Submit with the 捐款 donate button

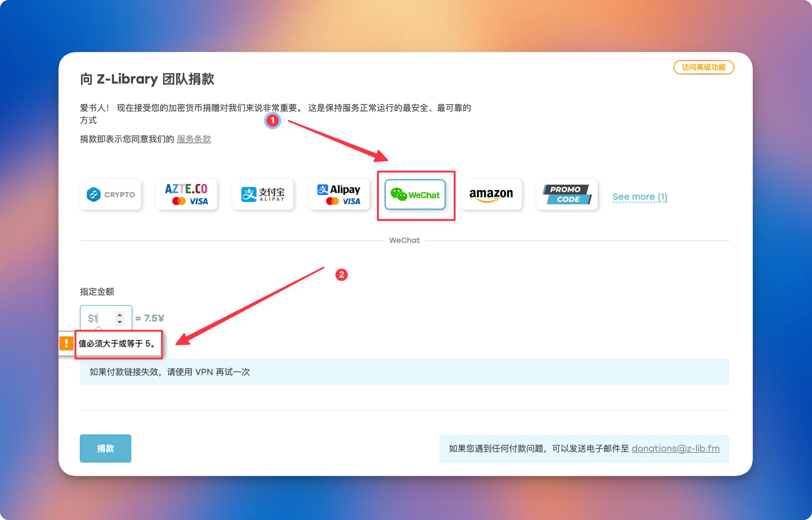(105, 448)
